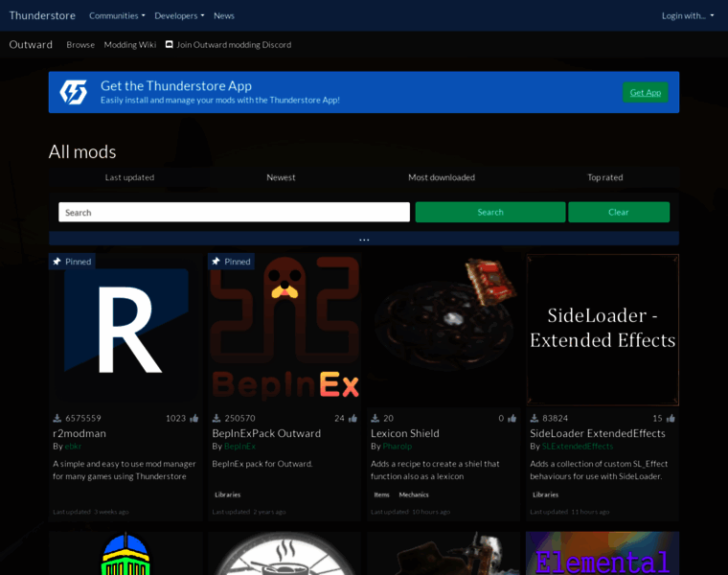Image resolution: width=728 pixels, height=575 pixels.
Task: Click the download icon beside 6575559
Action: [57, 419]
